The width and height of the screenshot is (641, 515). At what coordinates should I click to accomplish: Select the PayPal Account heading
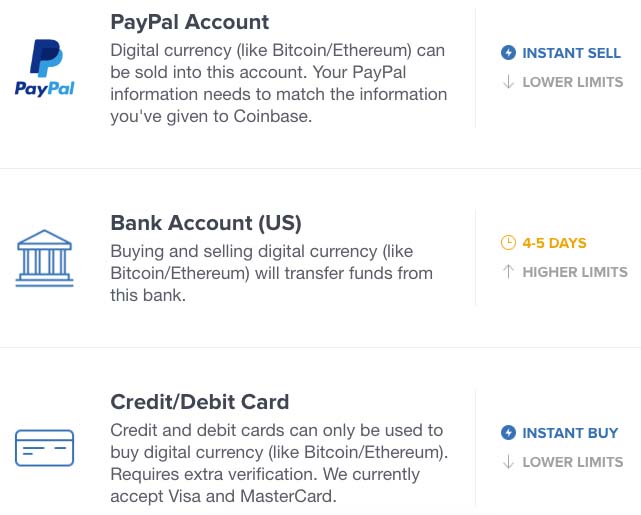coord(190,22)
